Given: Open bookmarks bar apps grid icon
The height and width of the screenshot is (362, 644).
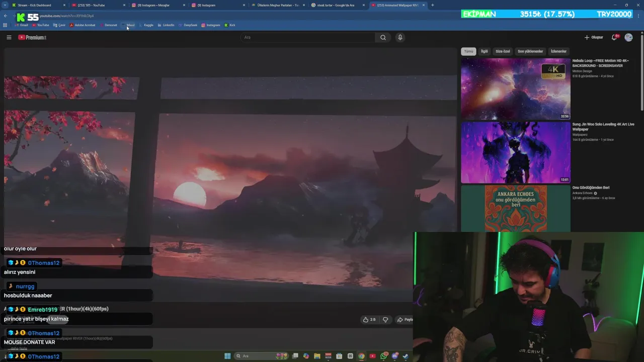Looking at the screenshot, I should 5,25.
